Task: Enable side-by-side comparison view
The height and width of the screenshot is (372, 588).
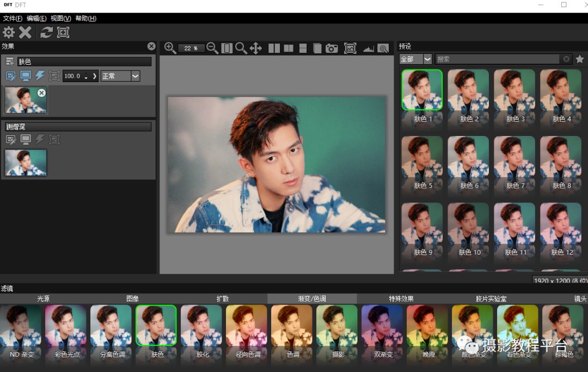Action: tap(274, 48)
